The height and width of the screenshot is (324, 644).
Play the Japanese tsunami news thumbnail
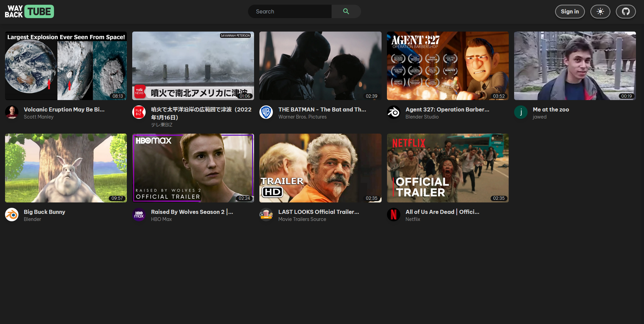tap(193, 66)
